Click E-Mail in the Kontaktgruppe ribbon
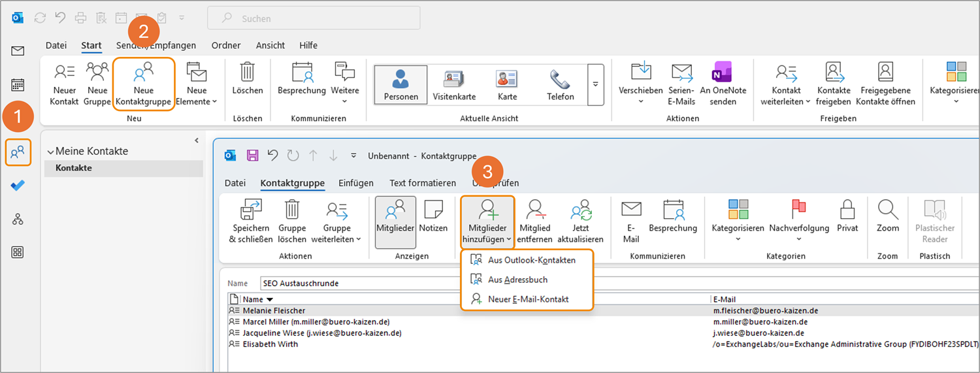Image resolution: width=980 pixels, height=373 pixels. (631, 221)
